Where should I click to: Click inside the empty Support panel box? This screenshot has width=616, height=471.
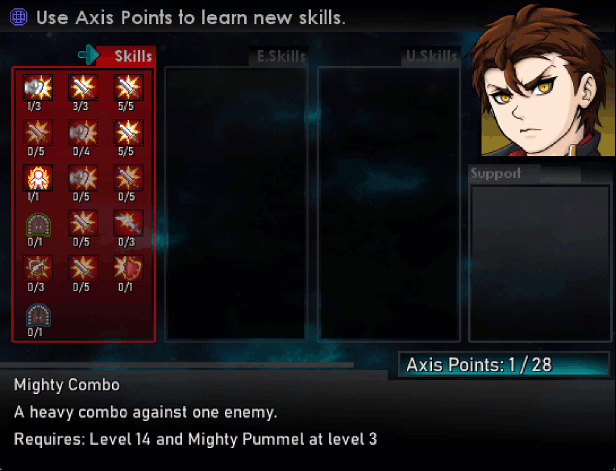tap(540, 263)
